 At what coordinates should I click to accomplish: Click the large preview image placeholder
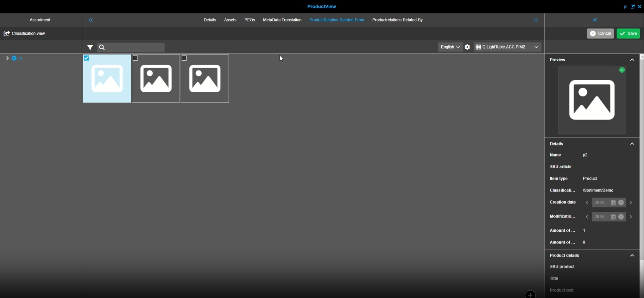592,100
